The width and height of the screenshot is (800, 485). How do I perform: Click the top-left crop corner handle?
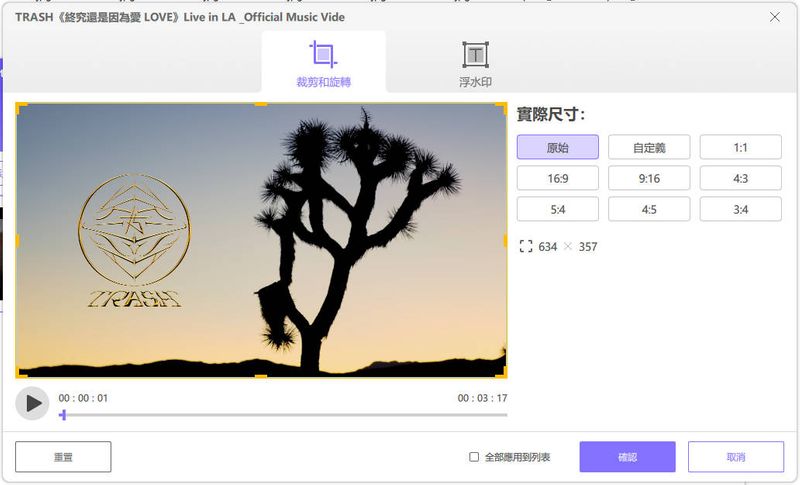coord(22,109)
